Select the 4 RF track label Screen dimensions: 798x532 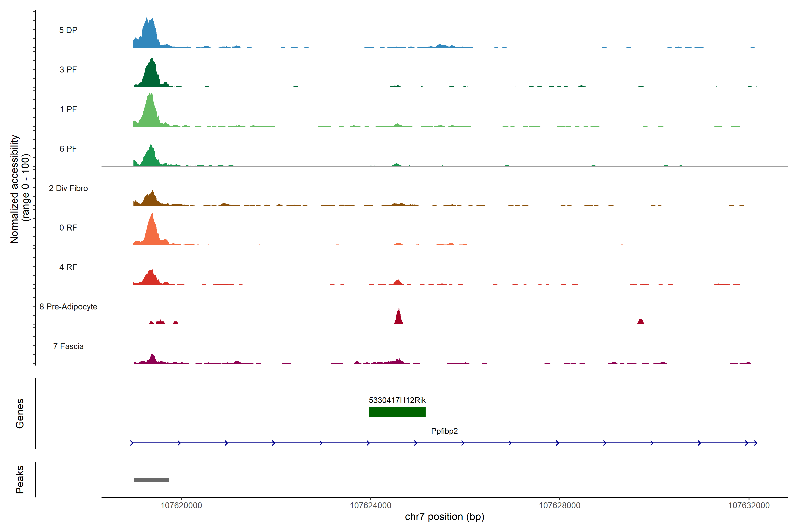point(68,267)
